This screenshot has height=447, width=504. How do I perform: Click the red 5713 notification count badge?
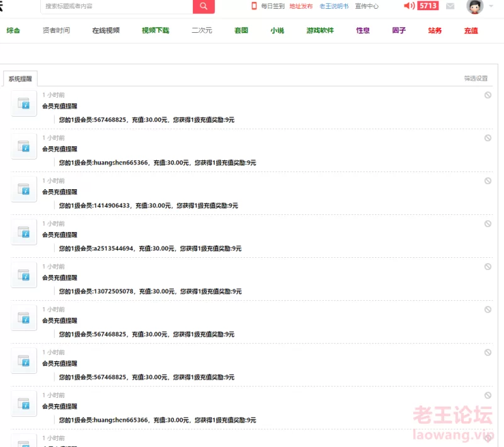click(428, 6)
